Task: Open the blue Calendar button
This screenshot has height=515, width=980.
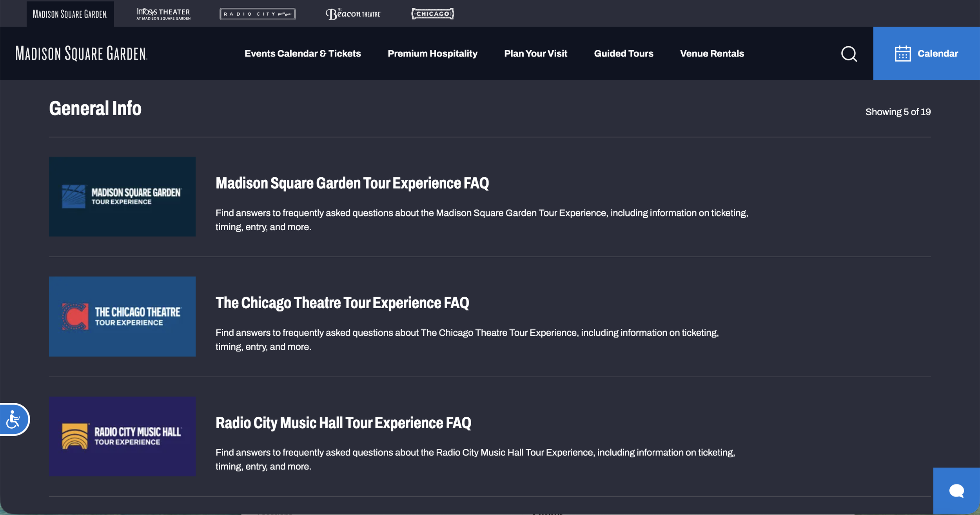Action: [x=927, y=53]
